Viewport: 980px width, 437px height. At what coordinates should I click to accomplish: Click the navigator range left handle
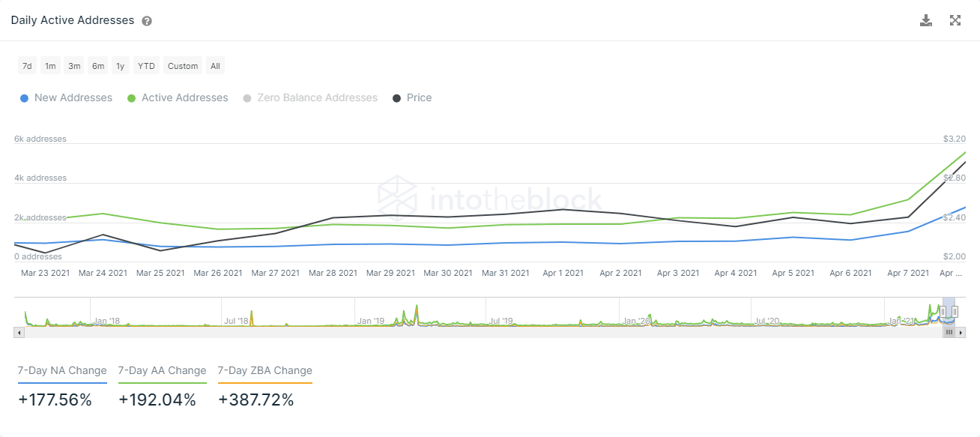[x=943, y=312]
